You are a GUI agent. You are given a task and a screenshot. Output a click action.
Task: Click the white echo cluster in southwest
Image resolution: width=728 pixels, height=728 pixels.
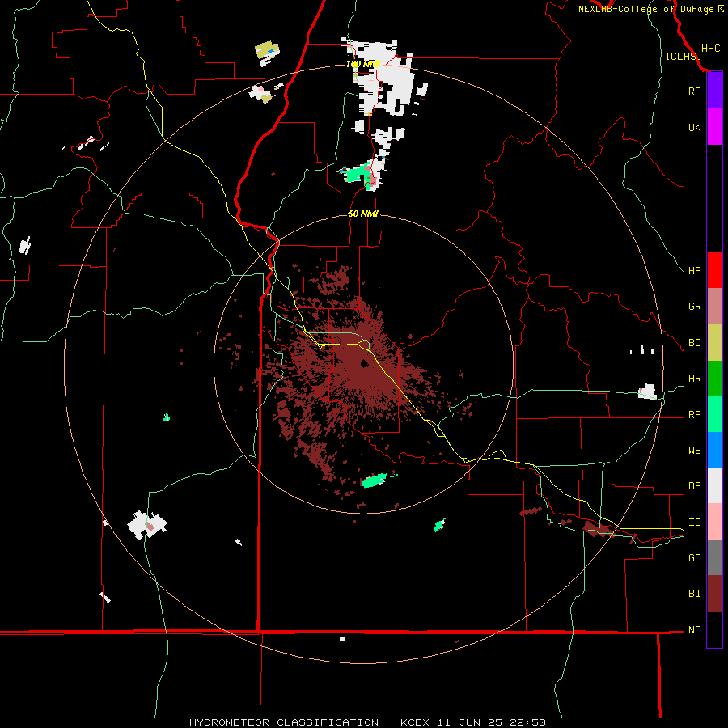click(x=146, y=525)
